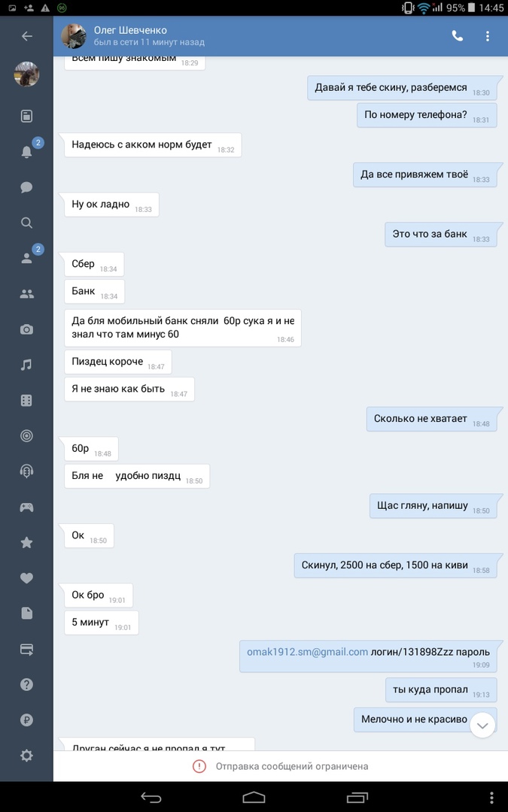Open search via the magnifier icon
The image size is (508, 812).
[26, 223]
